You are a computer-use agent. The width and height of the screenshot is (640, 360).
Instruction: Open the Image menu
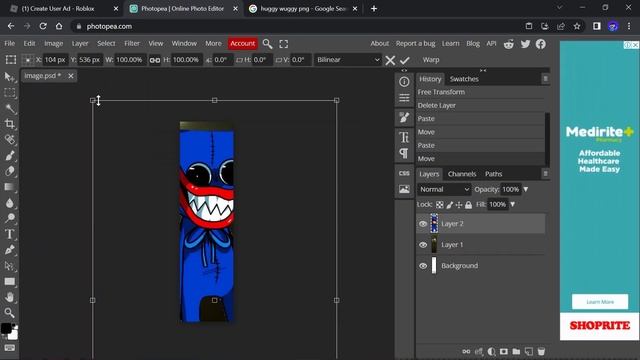53,43
